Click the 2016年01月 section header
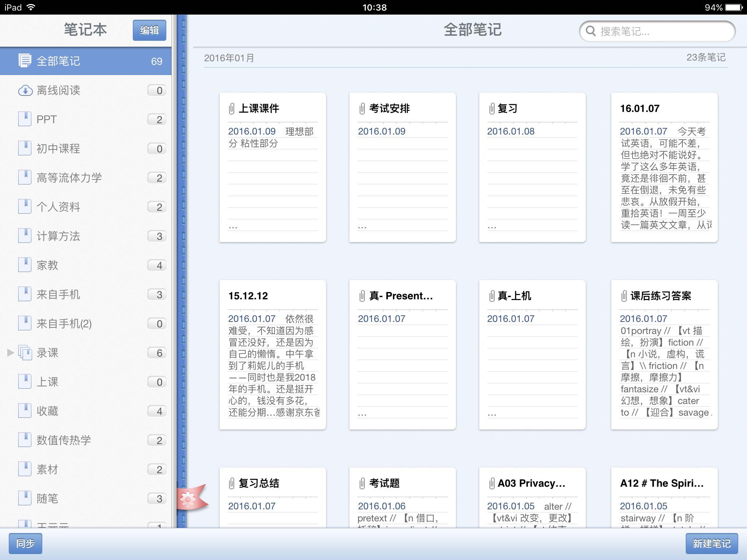Image resolution: width=747 pixels, height=560 pixels. (229, 58)
